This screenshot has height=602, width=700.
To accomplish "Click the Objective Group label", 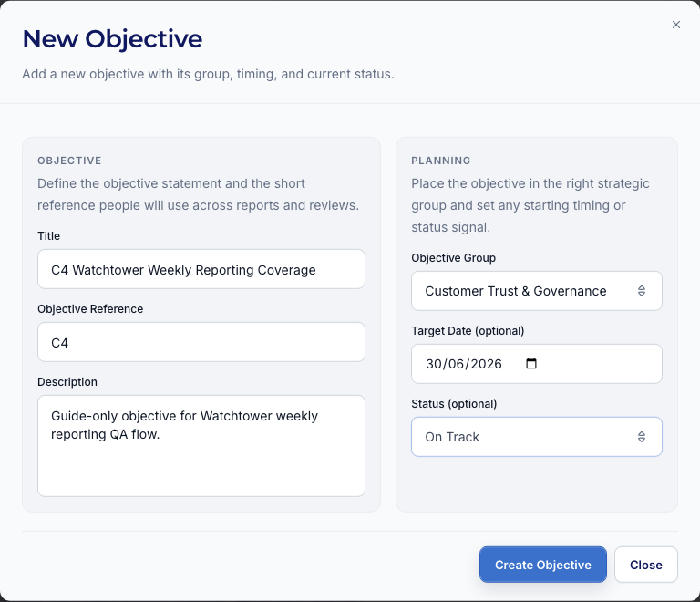I will coord(453,258).
